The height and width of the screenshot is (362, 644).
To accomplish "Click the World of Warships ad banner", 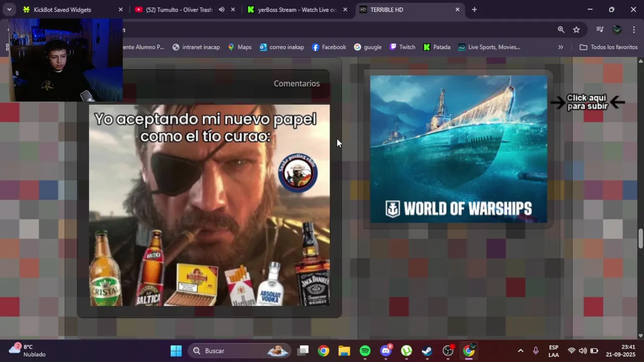I will coord(458,149).
